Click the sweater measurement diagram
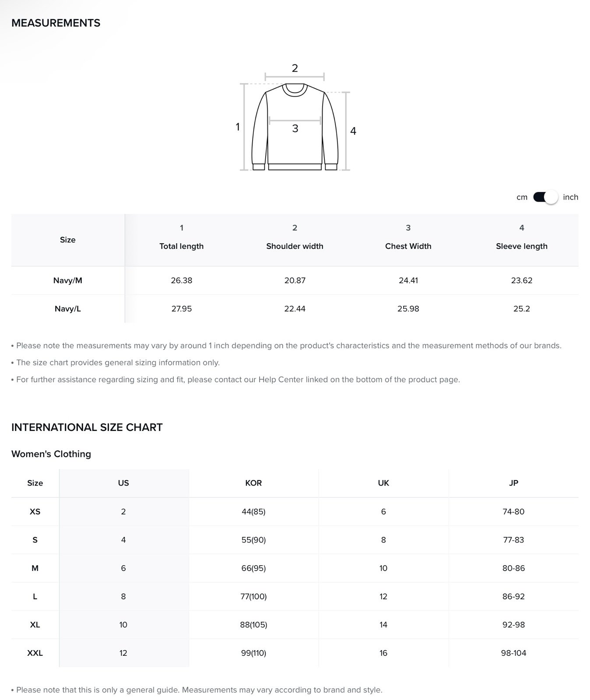590x700 pixels. pos(295,118)
